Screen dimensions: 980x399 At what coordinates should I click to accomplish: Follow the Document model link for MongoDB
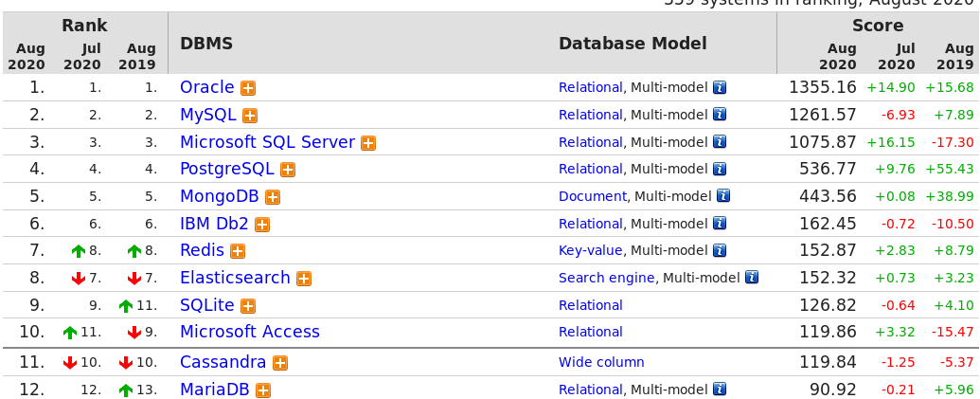tap(592, 196)
